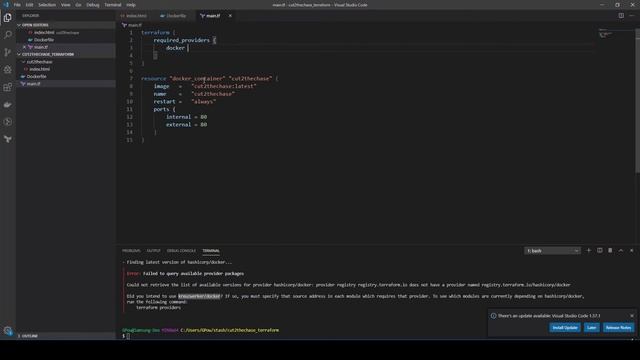
Task: Open the Edit menu
Action: [29, 5]
